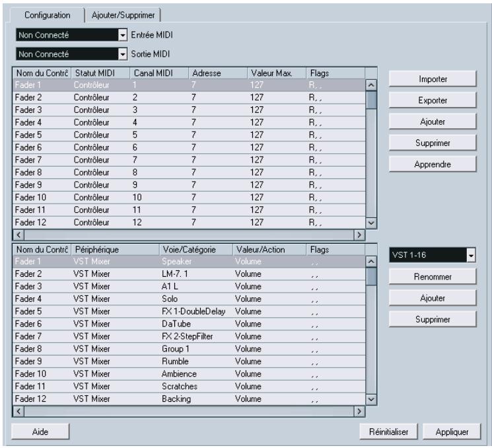The height and width of the screenshot is (448, 492).
Task: Click lower table scroll-right arrow
Action: (x=359, y=411)
